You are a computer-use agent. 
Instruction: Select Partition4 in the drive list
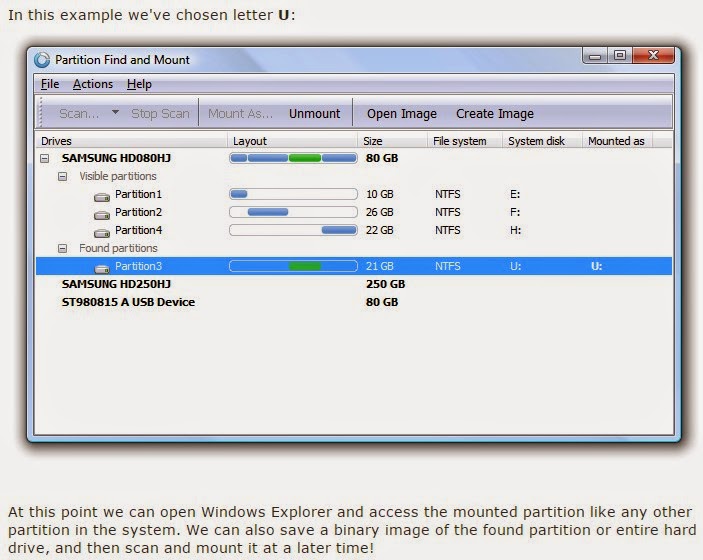coord(138,230)
